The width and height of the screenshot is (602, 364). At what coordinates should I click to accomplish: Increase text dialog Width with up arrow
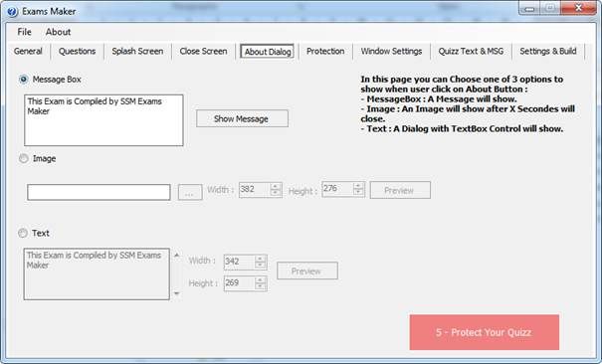pos(261,259)
